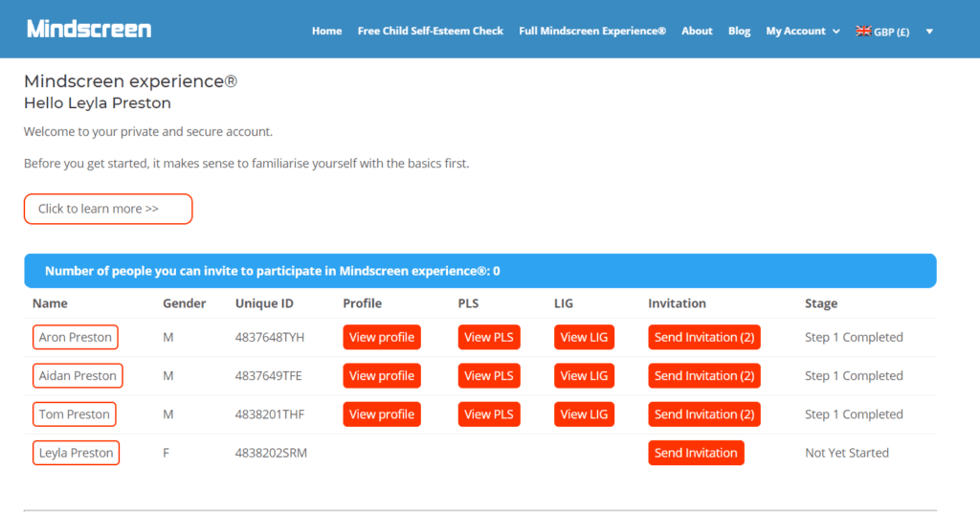Click unique ID 4838201THF
This screenshot has width=980, height=514.
[x=269, y=413]
